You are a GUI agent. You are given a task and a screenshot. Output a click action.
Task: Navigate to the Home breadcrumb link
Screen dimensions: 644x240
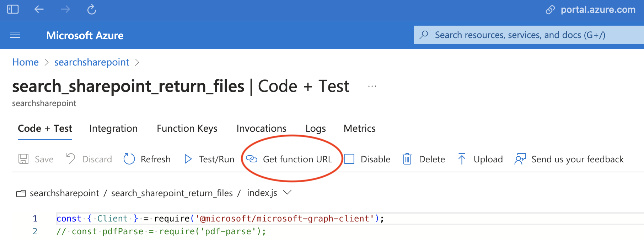coord(25,62)
